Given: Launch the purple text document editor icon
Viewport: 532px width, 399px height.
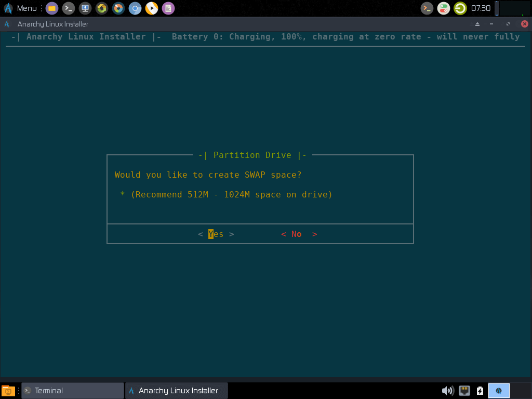Looking at the screenshot, I should tap(168, 8).
